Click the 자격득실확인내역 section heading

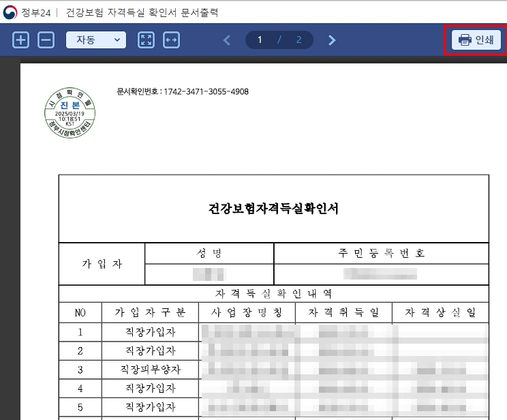click(273, 293)
